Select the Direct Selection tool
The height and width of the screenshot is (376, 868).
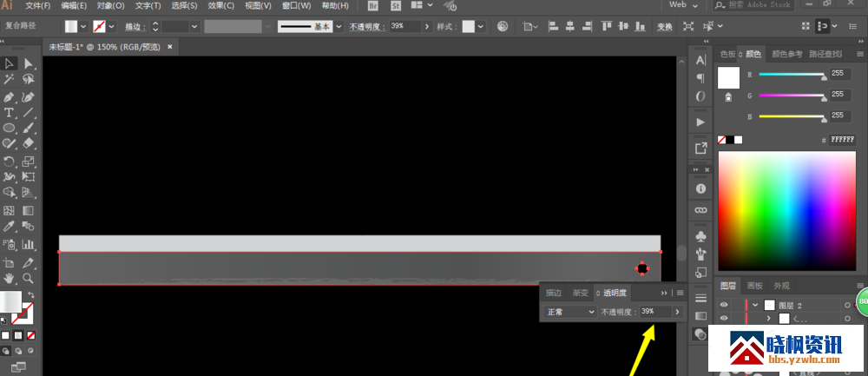tap(29, 63)
